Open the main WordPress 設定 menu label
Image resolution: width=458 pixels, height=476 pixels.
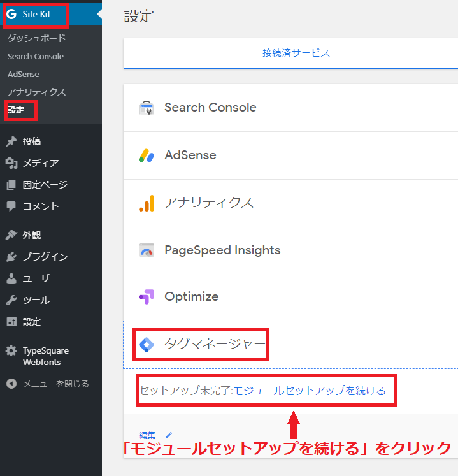click(x=32, y=322)
